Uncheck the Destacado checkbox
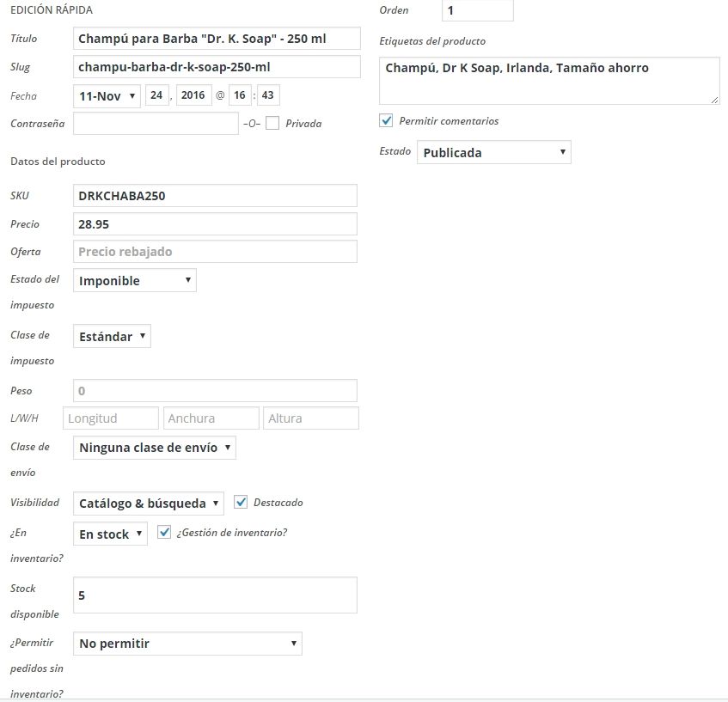The image size is (728, 702). click(241, 502)
